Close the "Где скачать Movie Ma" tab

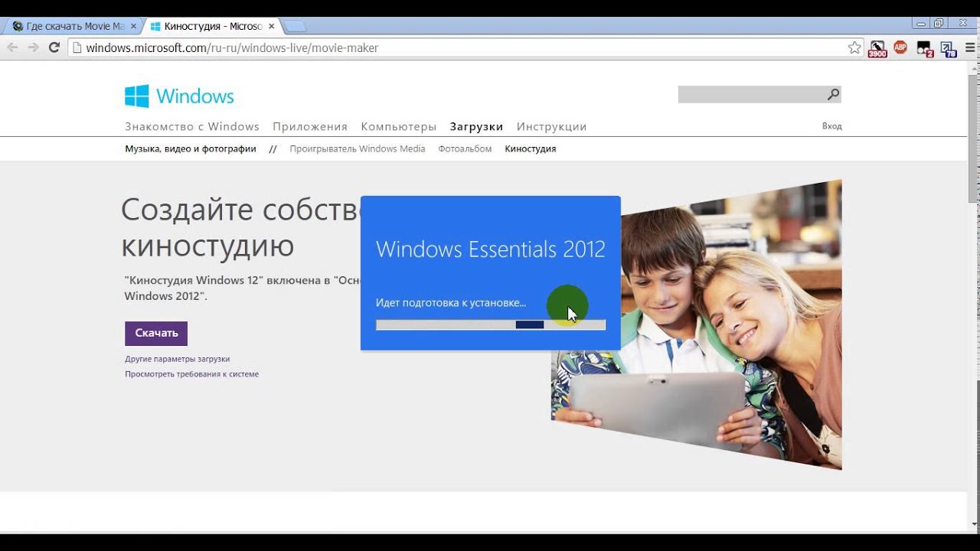click(x=133, y=26)
